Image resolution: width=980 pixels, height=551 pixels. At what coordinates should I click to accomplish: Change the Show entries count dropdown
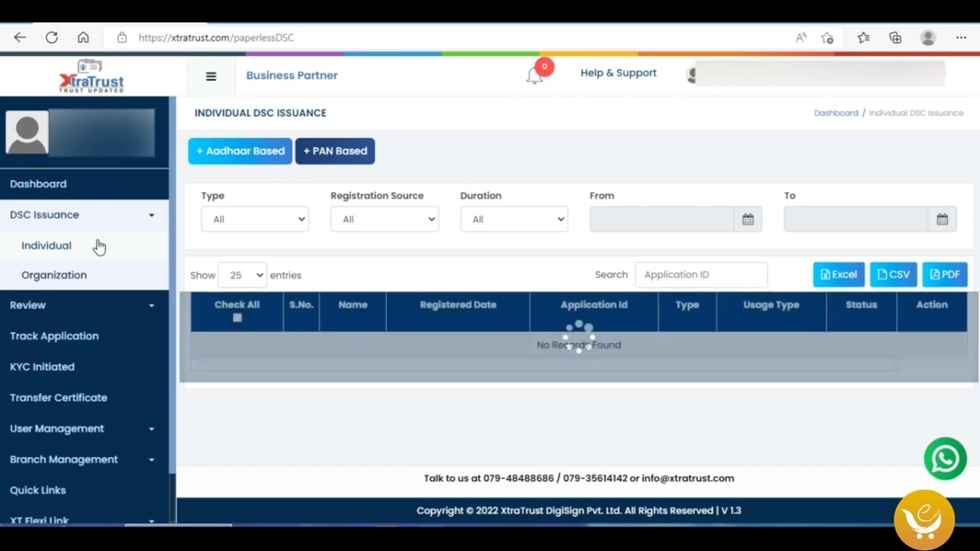242,275
